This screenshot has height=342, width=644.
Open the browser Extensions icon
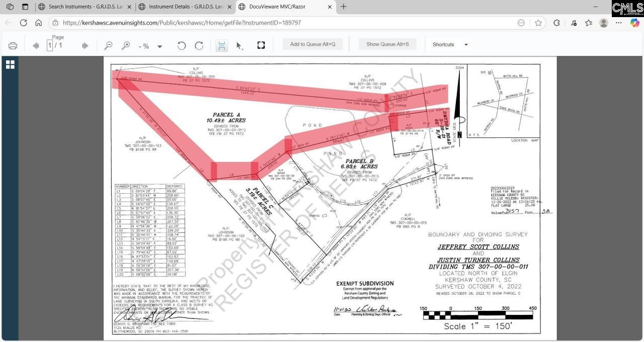point(556,23)
